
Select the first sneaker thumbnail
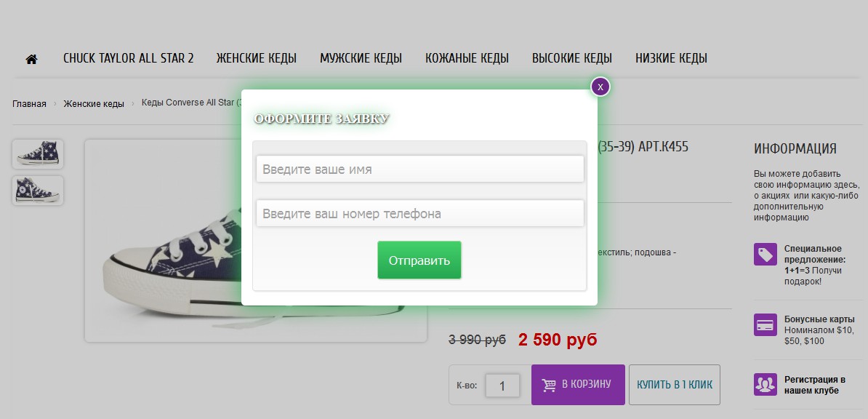click(x=38, y=153)
